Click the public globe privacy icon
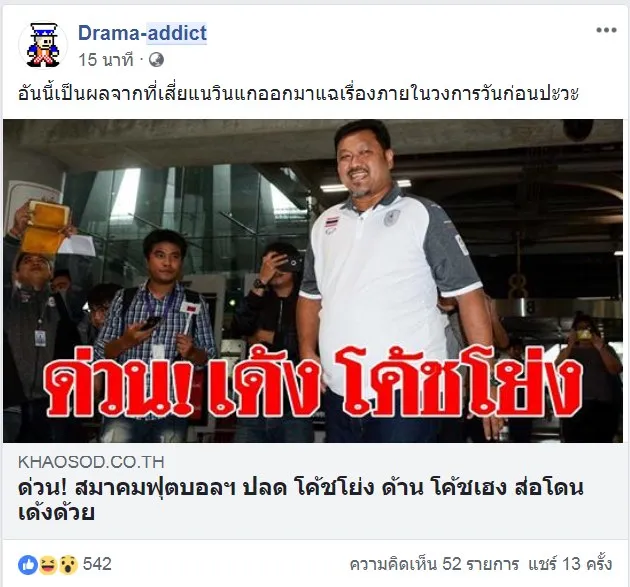 (156, 60)
